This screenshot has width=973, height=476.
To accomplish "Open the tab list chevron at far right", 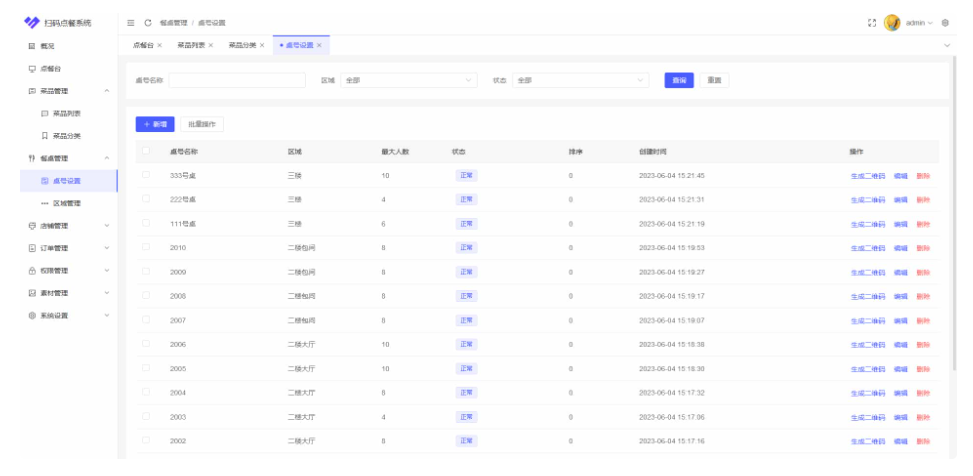I will tap(947, 45).
